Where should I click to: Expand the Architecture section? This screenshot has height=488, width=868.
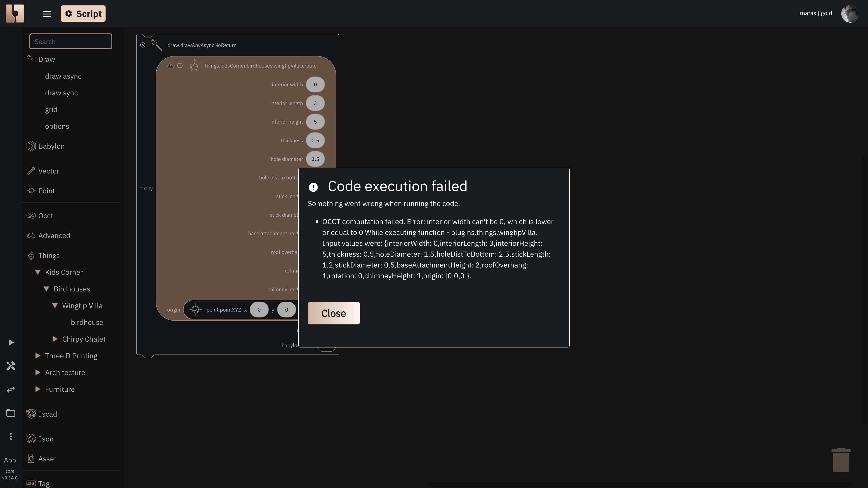[38, 372]
